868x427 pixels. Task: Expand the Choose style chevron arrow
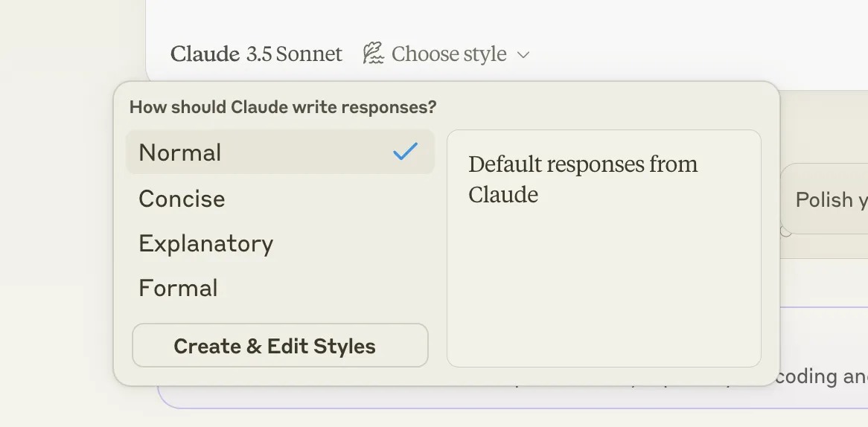523,54
